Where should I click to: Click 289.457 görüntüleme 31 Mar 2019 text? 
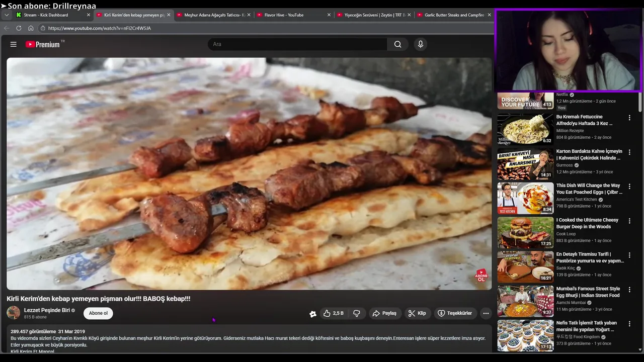point(48,332)
